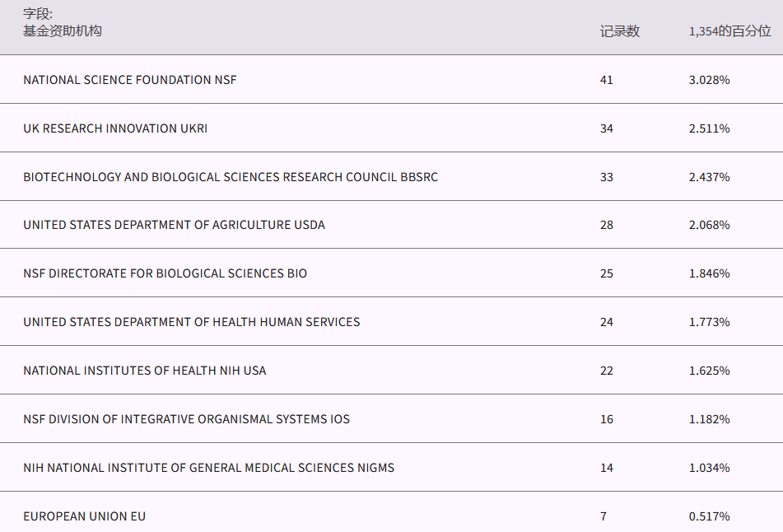Click UNITED STATES DEPARTMENT OF AGRICULTURE USDA
This screenshot has height=532, width=783.
pos(174,225)
